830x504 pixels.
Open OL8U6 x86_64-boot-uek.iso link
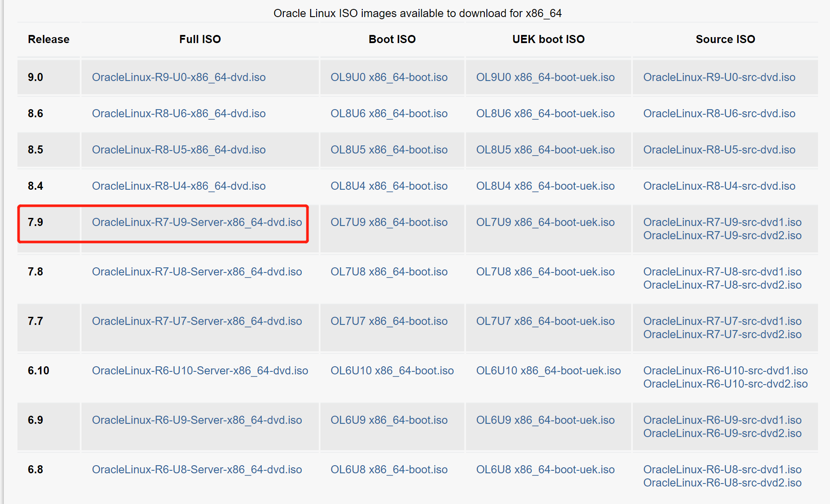tap(545, 113)
